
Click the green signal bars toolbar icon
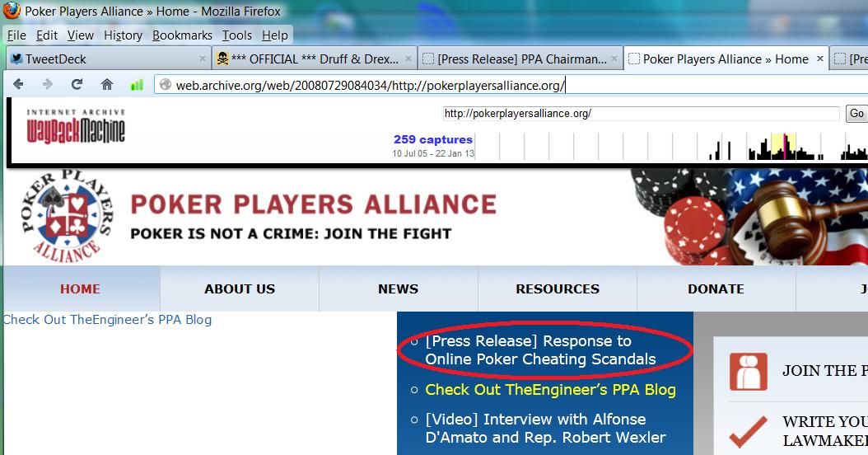click(136, 85)
